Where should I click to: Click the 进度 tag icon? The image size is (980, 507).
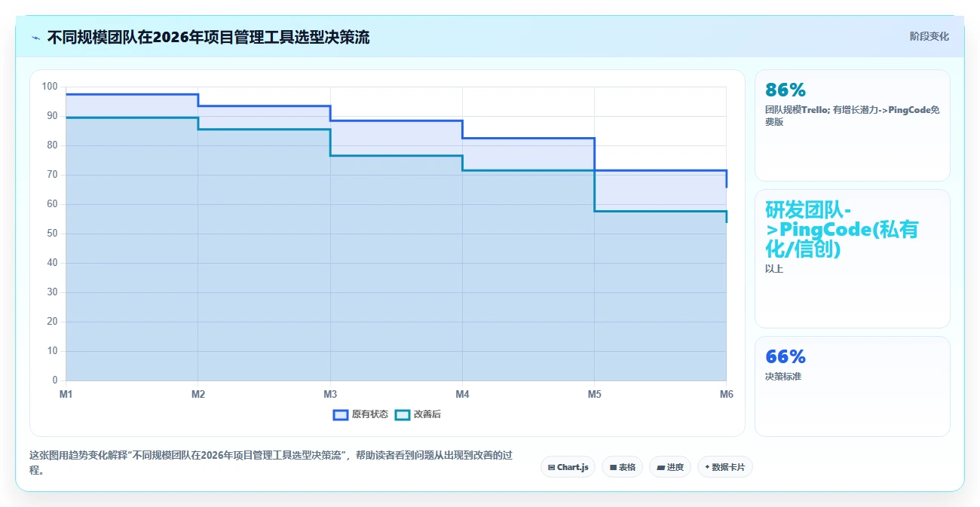661,467
